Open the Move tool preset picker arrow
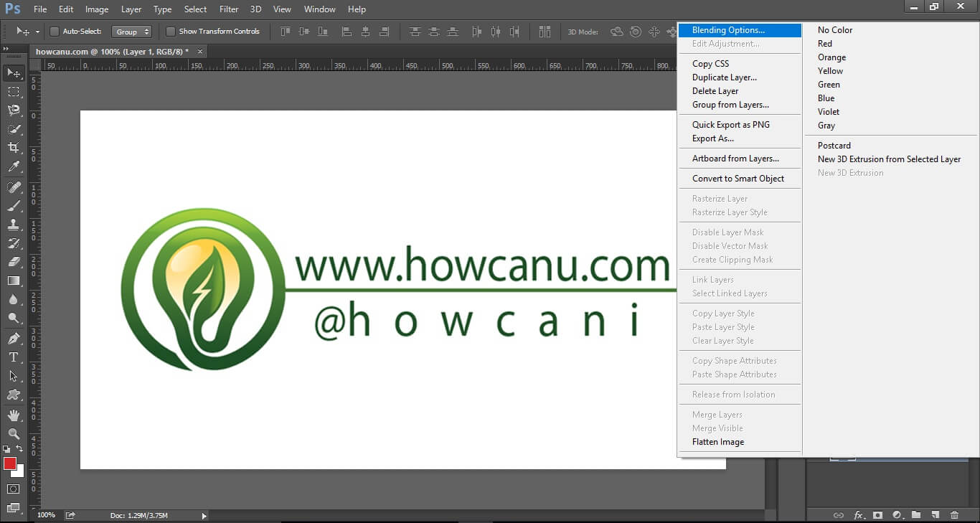 [37, 32]
